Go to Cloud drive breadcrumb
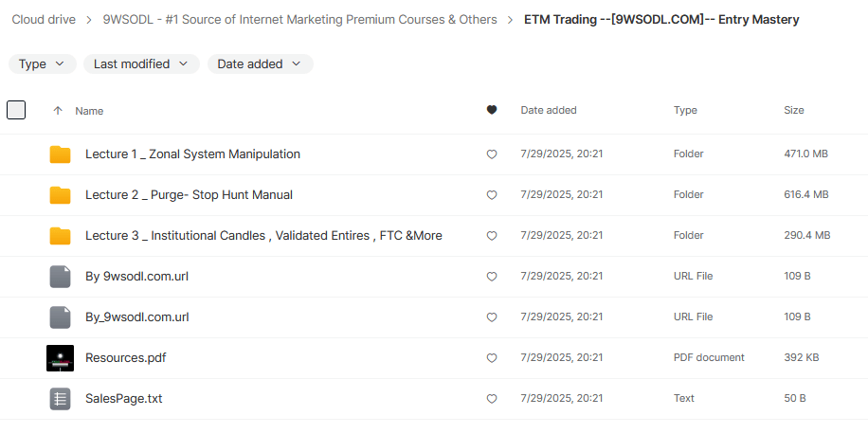This screenshot has width=868, height=434. [x=44, y=20]
